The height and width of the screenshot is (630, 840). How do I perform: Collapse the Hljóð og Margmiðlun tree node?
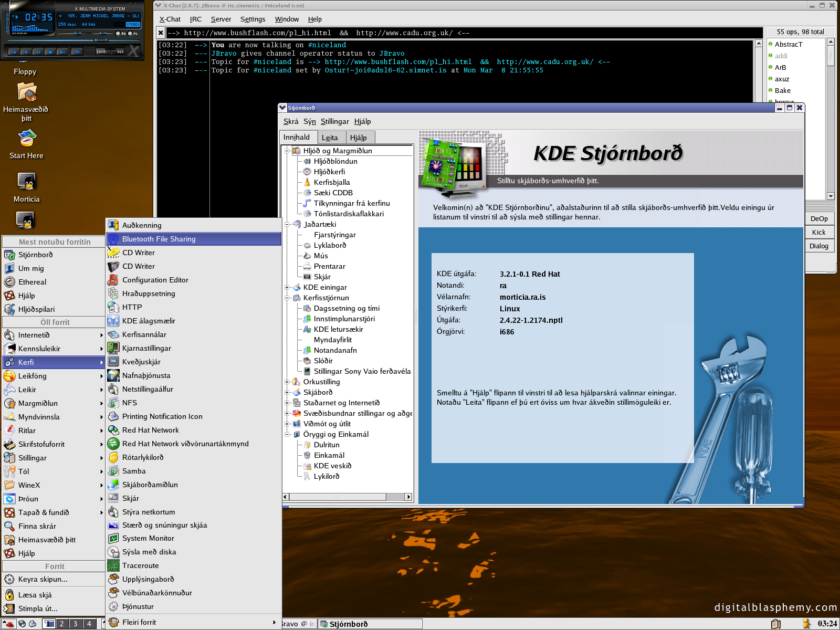tap(287, 151)
